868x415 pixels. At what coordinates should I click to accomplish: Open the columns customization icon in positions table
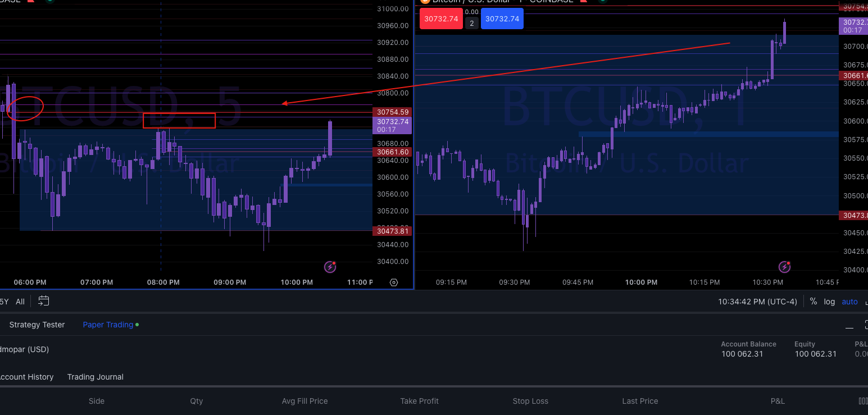863,401
